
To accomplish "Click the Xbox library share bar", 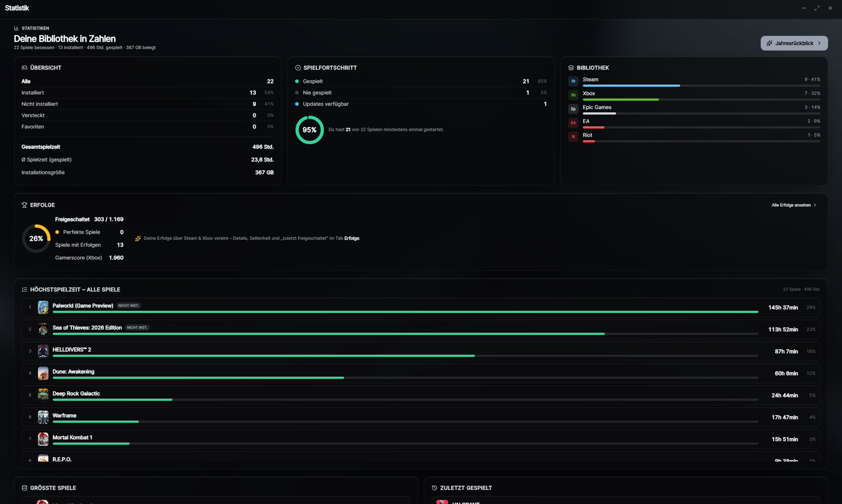I will click(x=701, y=100).
